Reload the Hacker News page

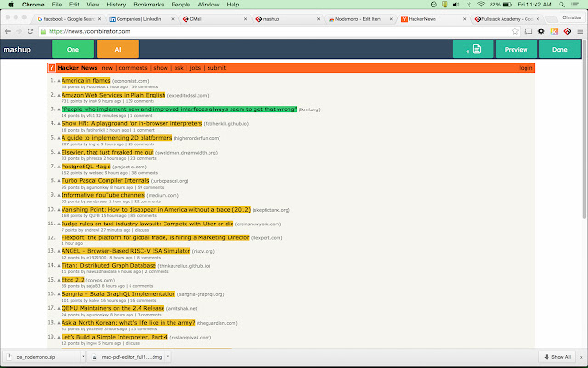pos(30,31)
